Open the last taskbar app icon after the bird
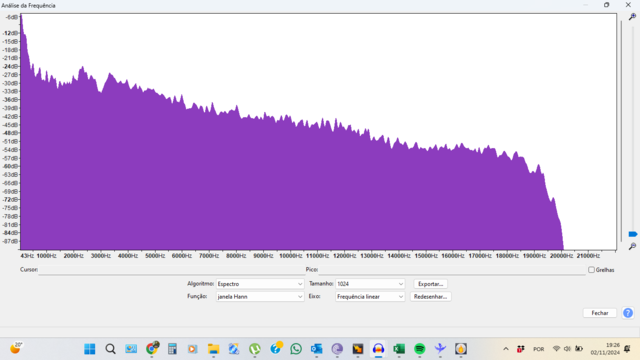The image size is (640, 360). click(x=461, y=349)
